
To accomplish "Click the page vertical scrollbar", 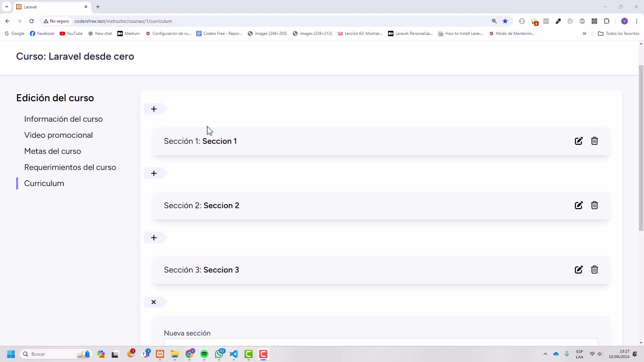I will tap(641, 147).
